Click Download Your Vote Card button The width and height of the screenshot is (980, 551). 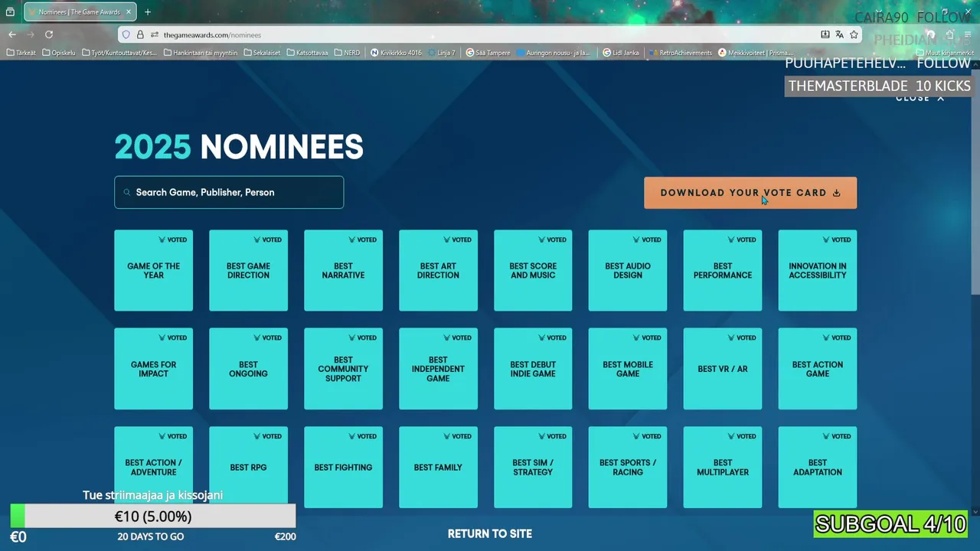point(750,193)
